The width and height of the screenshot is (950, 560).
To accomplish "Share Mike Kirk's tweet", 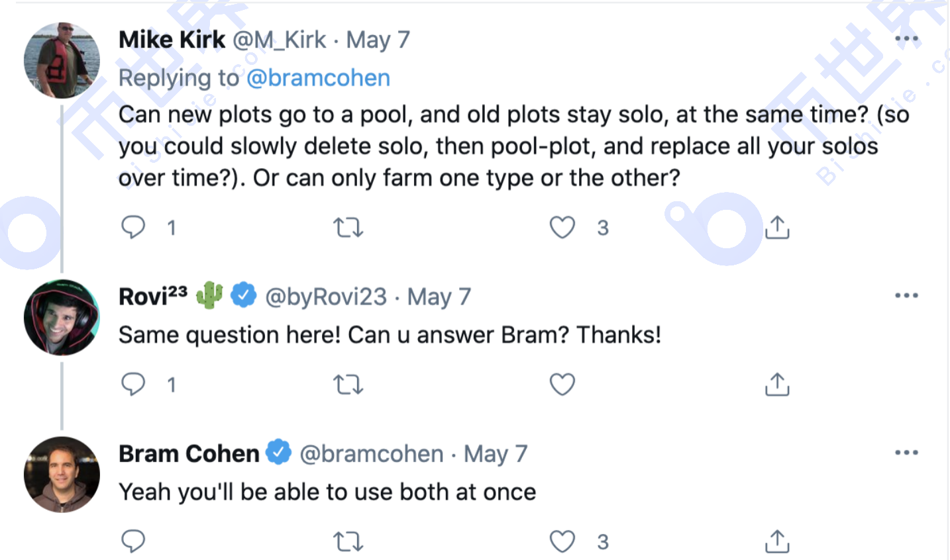I will 777,228.
